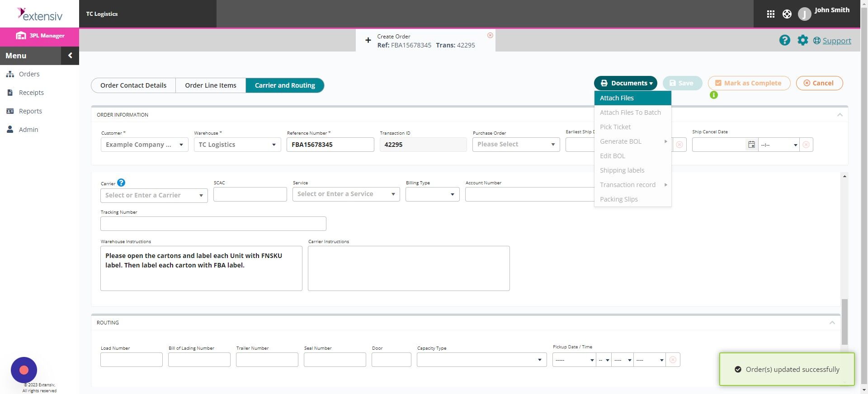Click the blue question mark help icon
The width and height of the screenshot is (868, 394).
point(785,40)
